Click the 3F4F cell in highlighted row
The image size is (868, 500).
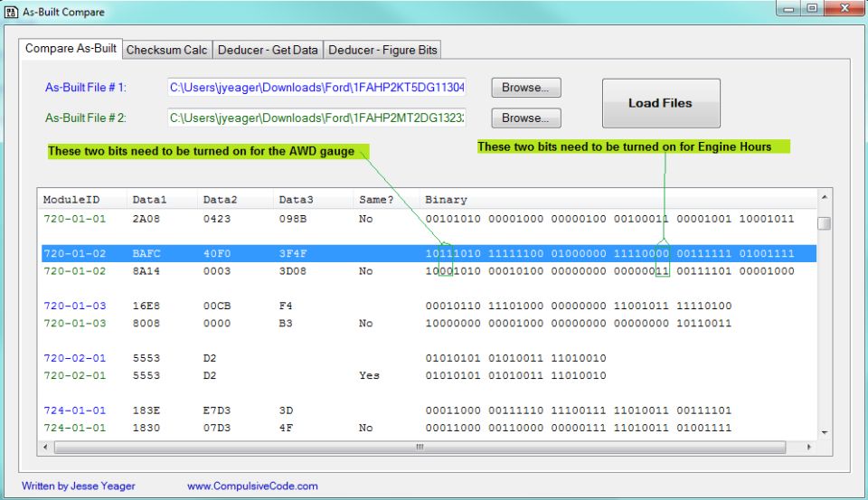pyautogui.click(x=293, y=253)
